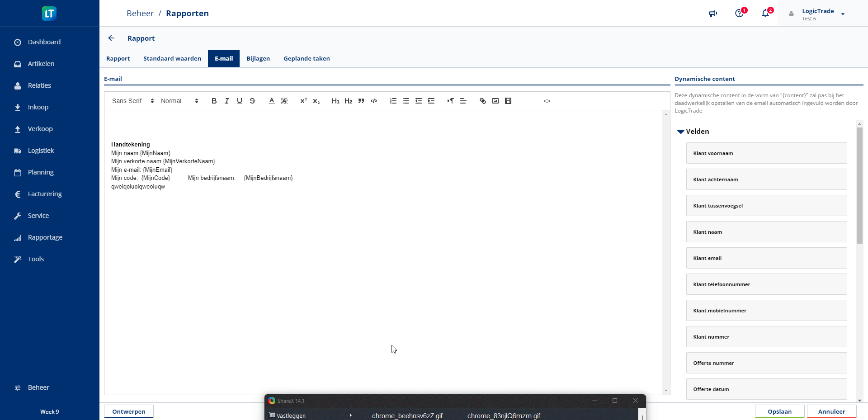Image resolution: width=868 pixels, height=420 pixels.
Task: Insert an image into the email
Action: click(495, 101)
